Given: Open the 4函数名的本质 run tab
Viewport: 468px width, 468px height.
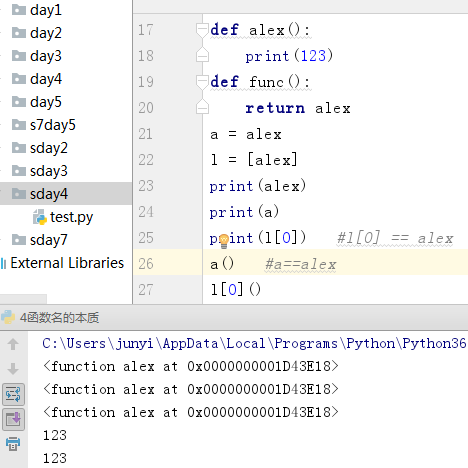Looking at the screenshot, I should pyautogui.click(x=59, y=318).
